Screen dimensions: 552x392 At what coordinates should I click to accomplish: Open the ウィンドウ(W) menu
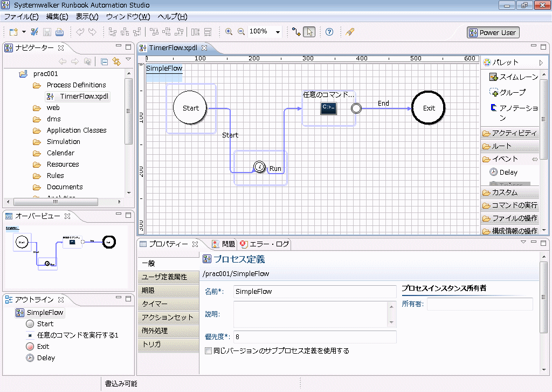[x=128, y=17]
